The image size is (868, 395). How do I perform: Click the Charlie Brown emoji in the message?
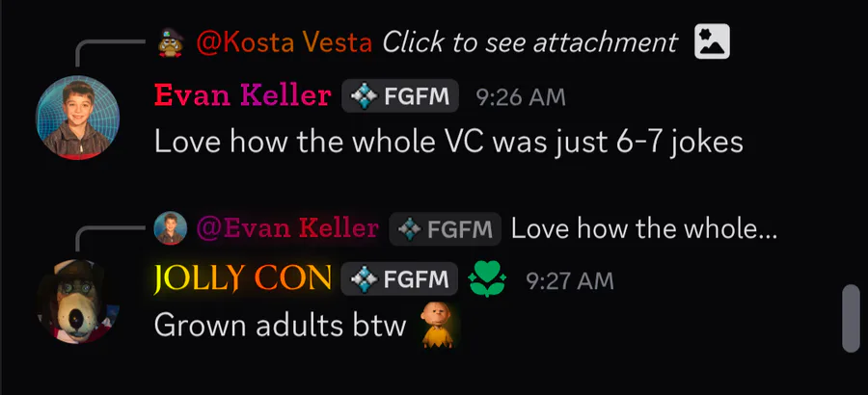click(x=437, y=326)
